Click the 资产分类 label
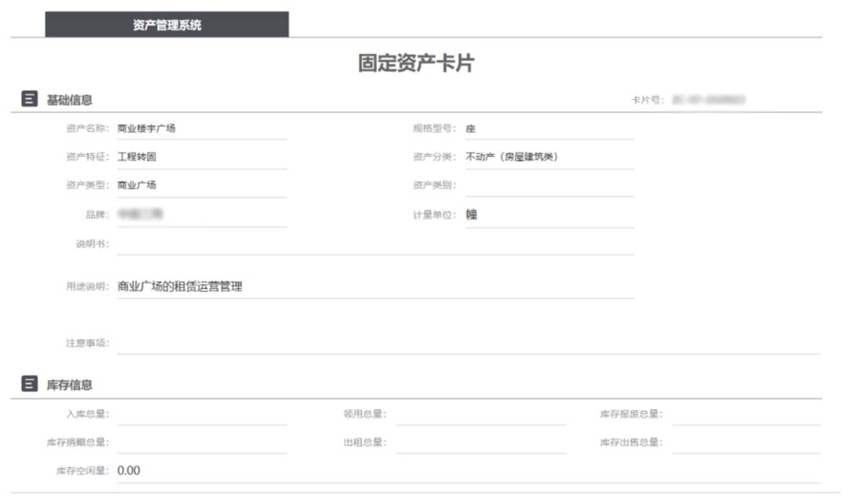The width and height of the screenshot is (848, 504). pos(434,157)
